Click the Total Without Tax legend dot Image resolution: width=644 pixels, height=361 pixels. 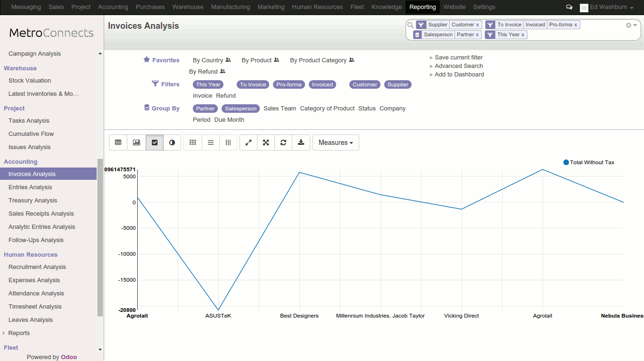pyautogui.click(x=566, y=162)
